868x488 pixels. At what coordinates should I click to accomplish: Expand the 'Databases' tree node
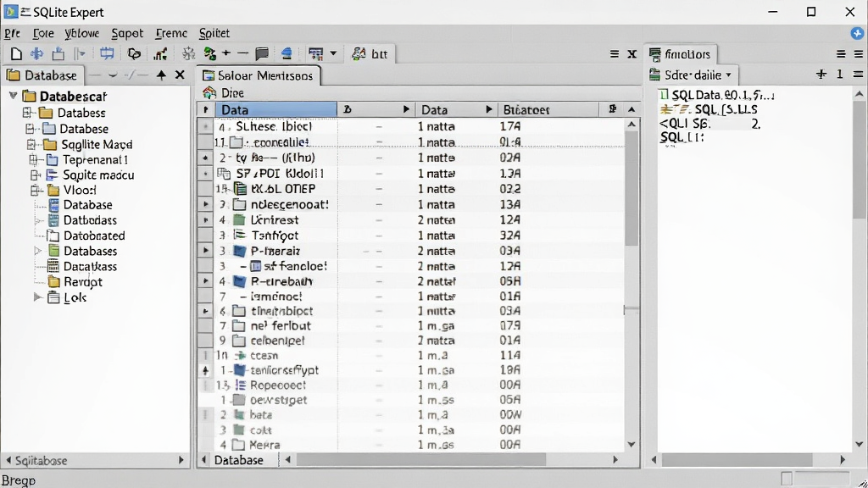click(x=37, y=251)
